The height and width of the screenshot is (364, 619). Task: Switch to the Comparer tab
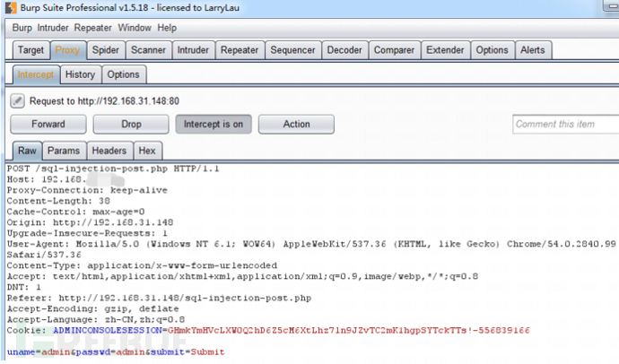(395, 50)
